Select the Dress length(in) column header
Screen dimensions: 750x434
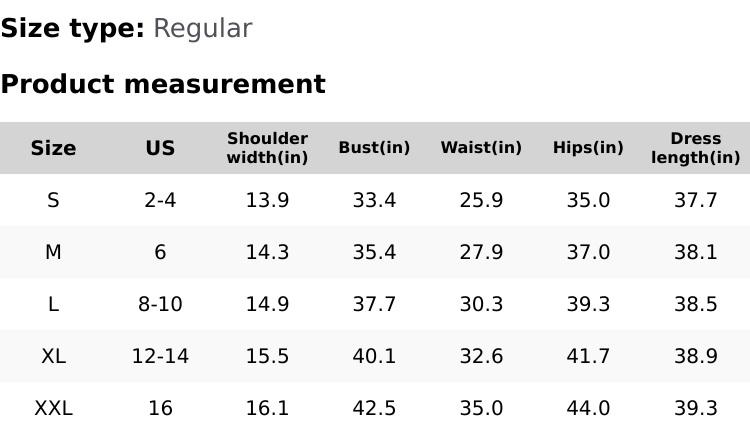click(695, 148)
